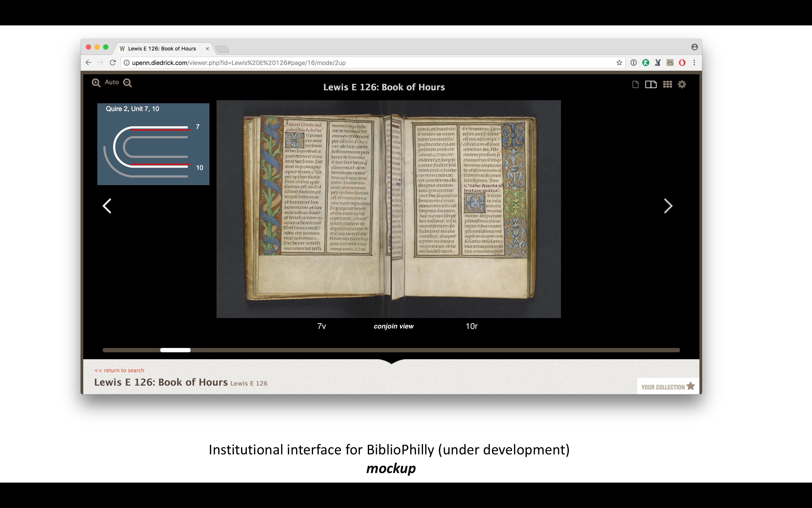Image resolution: width=812 pixels, height=508 pixels.
Task: Open Chrome three-dot menu
Action: 694,62
